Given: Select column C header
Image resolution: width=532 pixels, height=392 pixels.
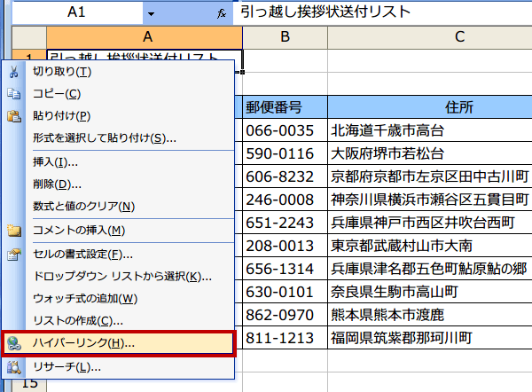Looking at the screenshot, I should click(430, 37).
